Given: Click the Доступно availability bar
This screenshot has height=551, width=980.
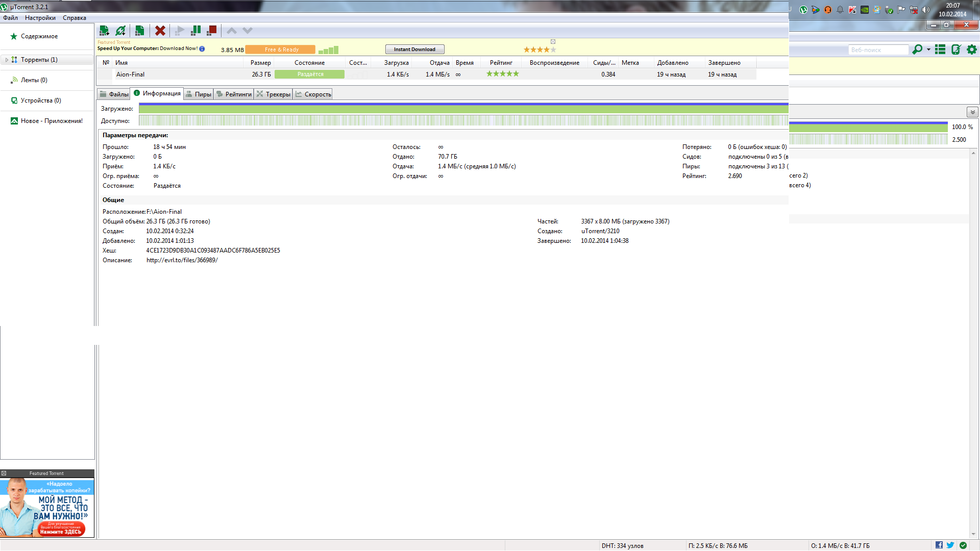Looking at the screenshot, I should pyautogui.click(x=463, y=120).
